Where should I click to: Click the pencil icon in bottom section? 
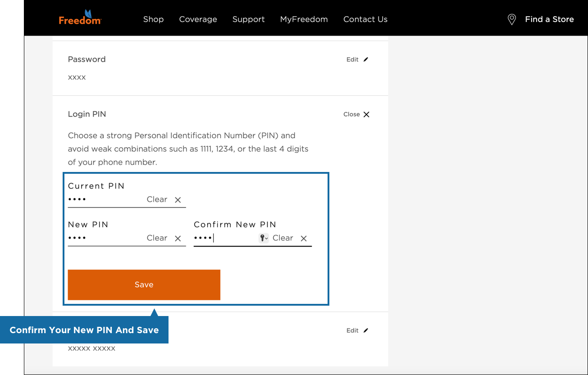click(x=366, y=330)
